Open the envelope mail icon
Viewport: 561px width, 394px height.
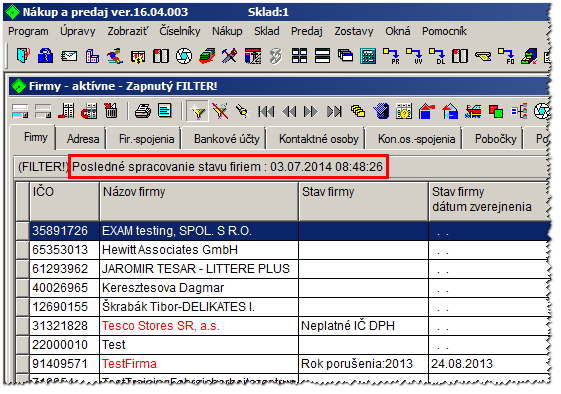coord(69,56)
